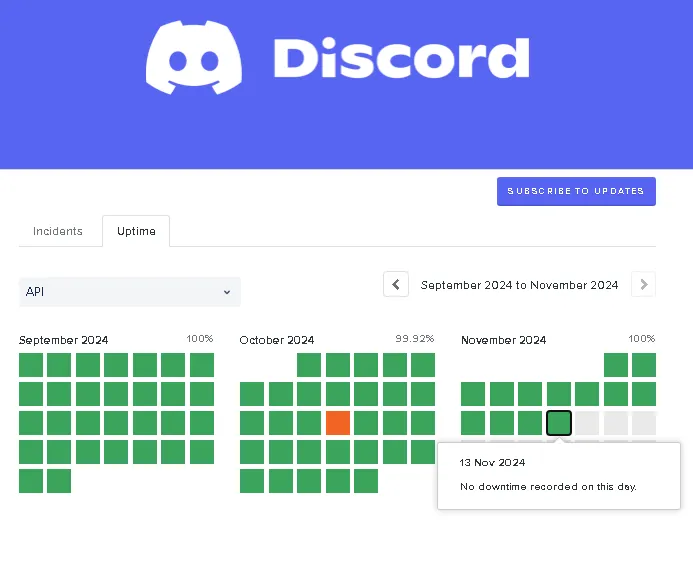Click the gray 16 November square

(x=644, y=423)
